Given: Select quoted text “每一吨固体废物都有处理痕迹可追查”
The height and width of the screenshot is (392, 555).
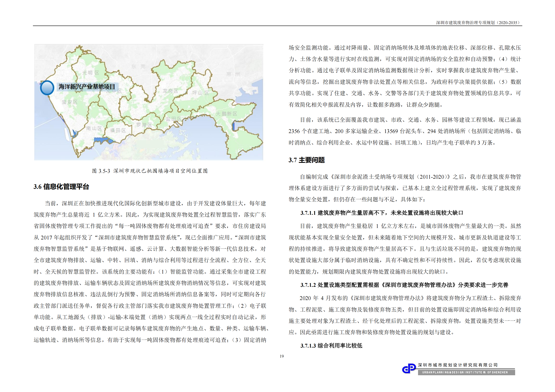Looking at the screenshot, I should [164, 226].
